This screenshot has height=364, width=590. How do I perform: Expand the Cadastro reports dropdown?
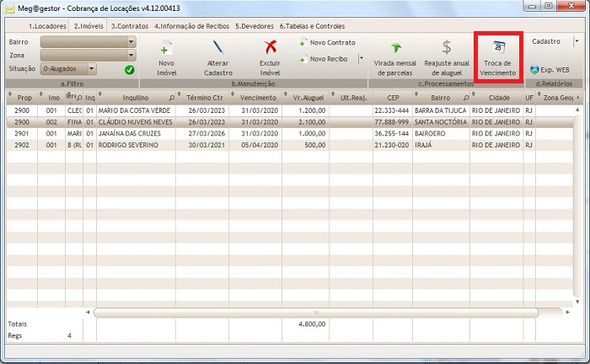pyautogui.click(x=577, y=40)
